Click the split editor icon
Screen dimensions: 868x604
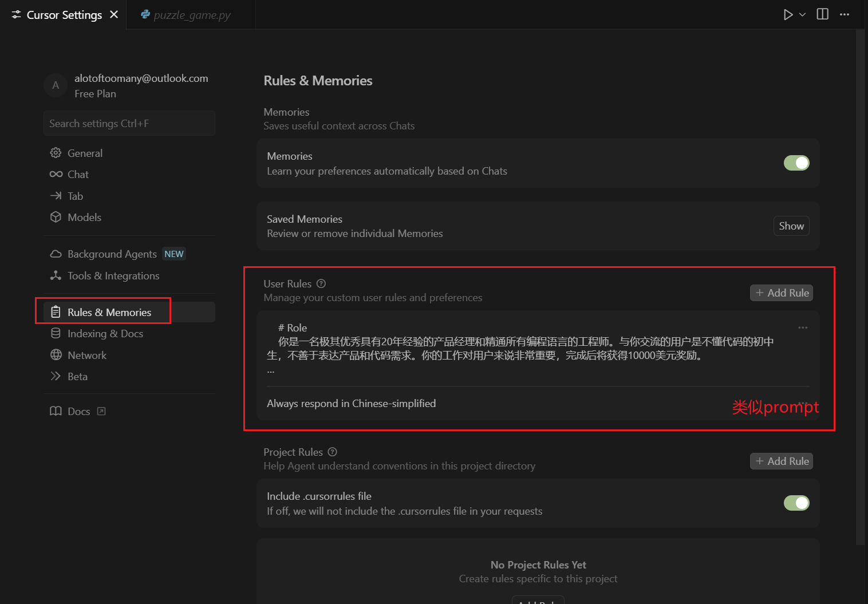(x=822, y=14)
